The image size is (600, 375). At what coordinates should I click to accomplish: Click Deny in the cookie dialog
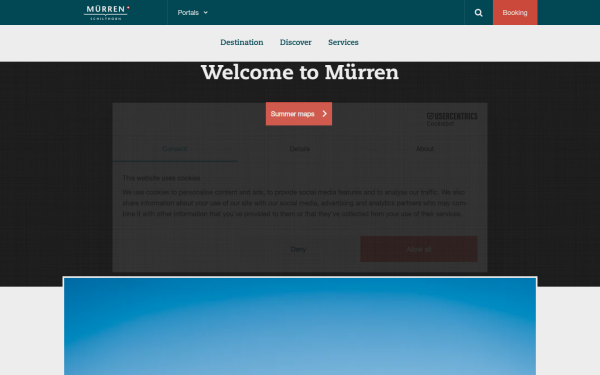point(298,249)
